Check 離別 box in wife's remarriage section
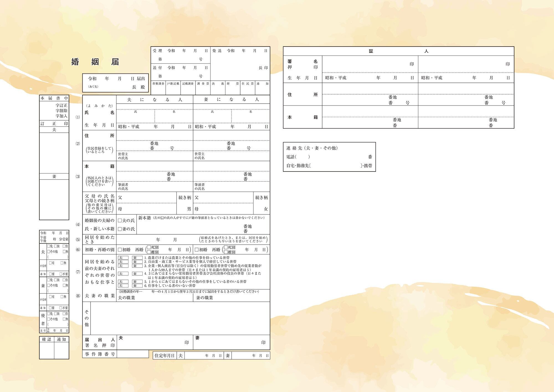Viewport: 554px width, 392px height. click(226, 252)
